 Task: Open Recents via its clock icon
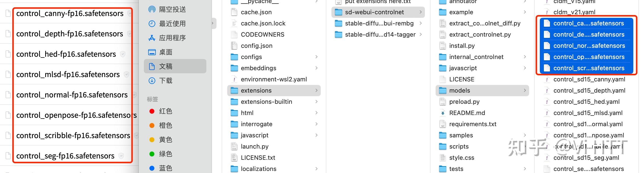tap(152, 24)
